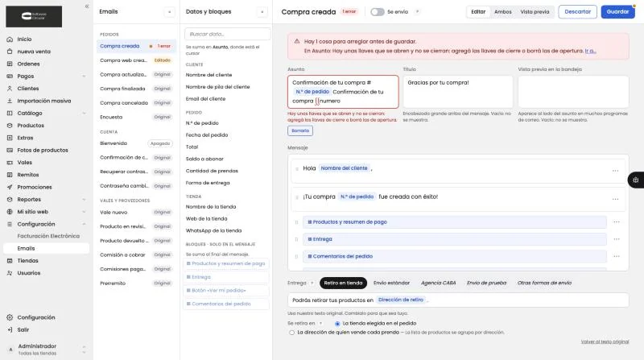
Task: Select the Retiro en tienda delivery tab
Action: pyautogui.click(x=343, y=283)
